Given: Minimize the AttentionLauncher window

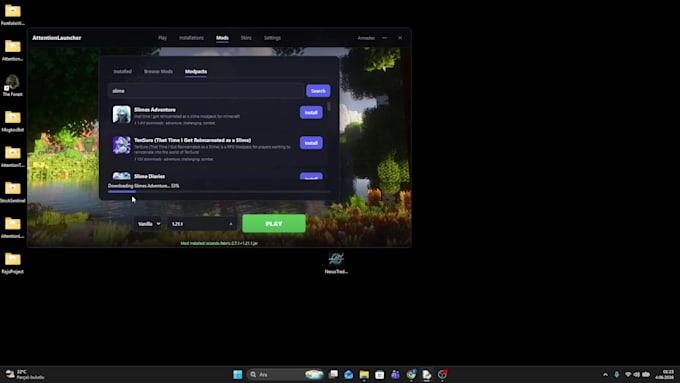Looking at the screenshot, I should [384, 38].
